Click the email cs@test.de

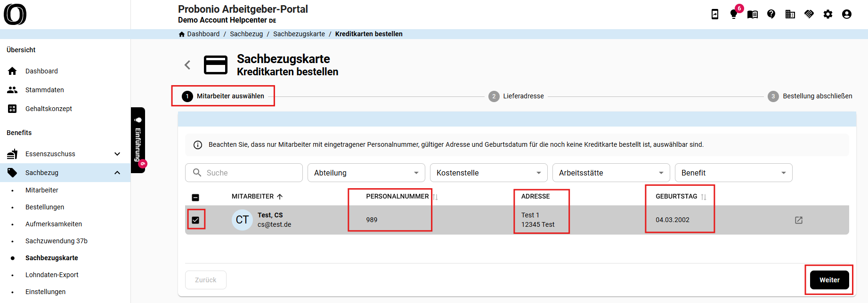coord(275,224)
